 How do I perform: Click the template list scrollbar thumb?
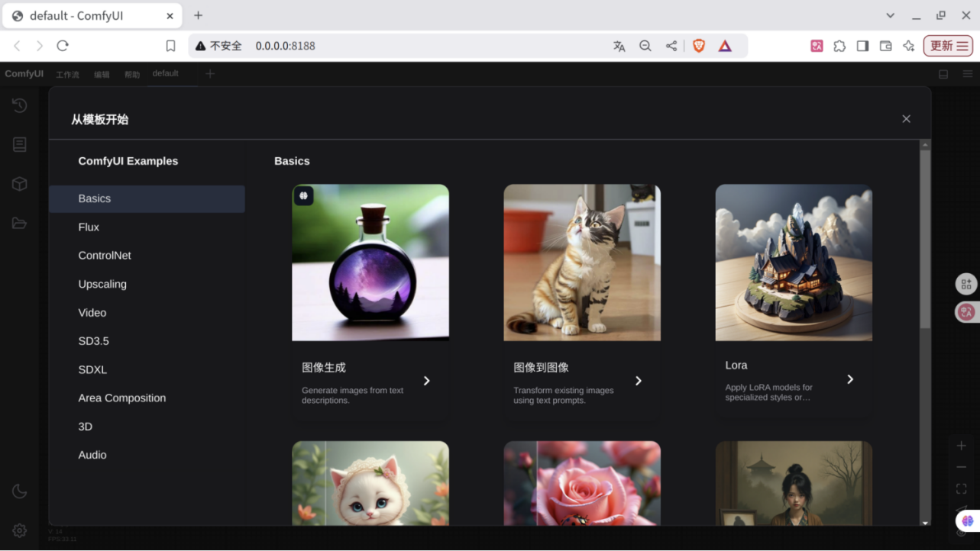[925, 239]
